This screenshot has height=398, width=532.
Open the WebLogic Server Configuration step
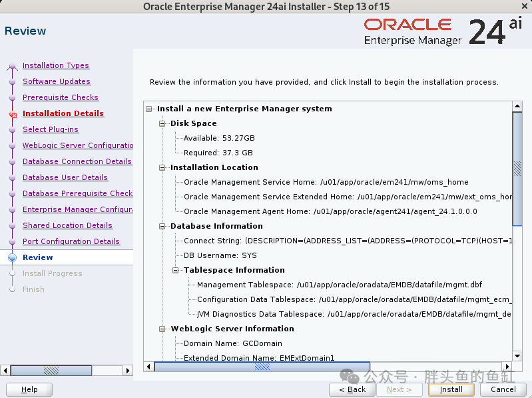(x=78, y=145)
